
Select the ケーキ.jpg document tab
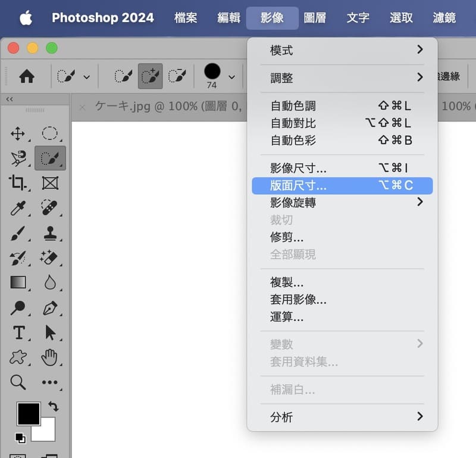click(168, 107)
